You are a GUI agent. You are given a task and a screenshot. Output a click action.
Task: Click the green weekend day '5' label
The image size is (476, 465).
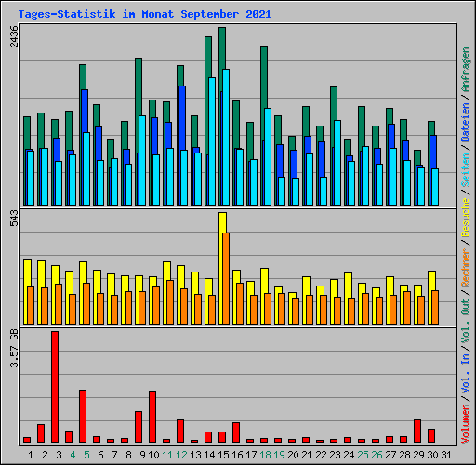pos(86,455)
